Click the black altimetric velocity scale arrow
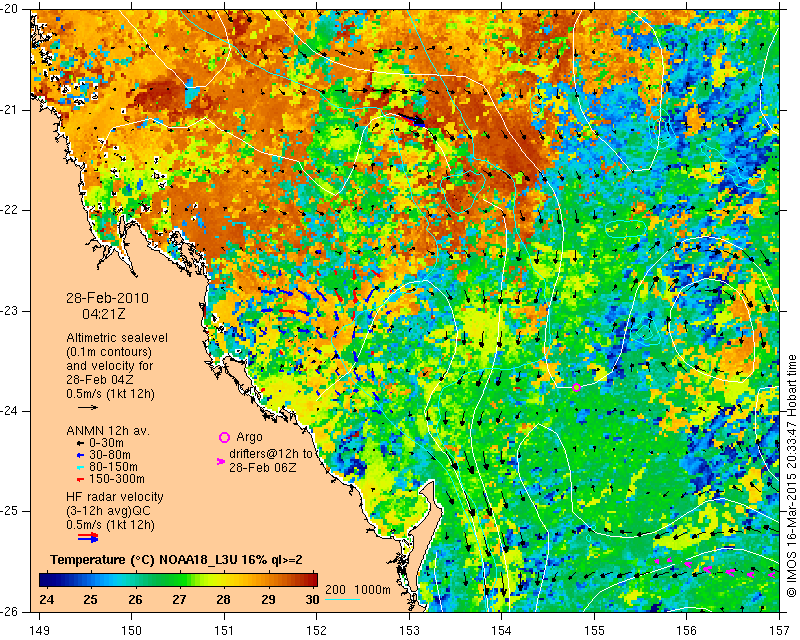The image size is (800, 640). pos(88,407)
